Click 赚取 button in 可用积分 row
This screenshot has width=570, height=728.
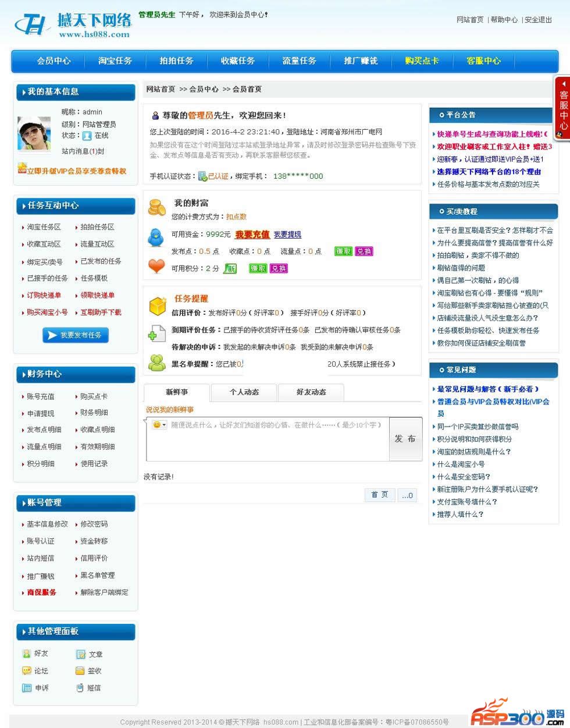pos(258,268)
